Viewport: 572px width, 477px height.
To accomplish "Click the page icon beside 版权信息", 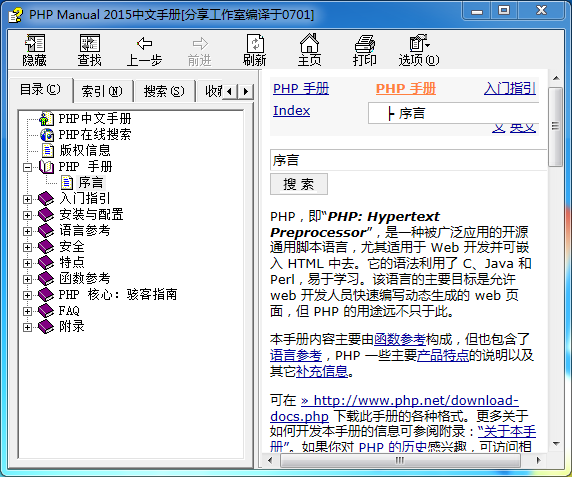I will 47,150.
